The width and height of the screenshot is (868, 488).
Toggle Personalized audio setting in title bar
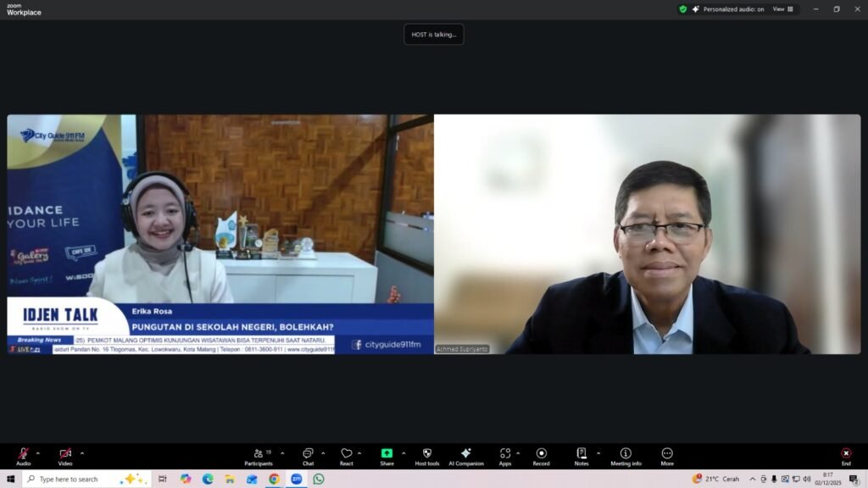(726, 9)
